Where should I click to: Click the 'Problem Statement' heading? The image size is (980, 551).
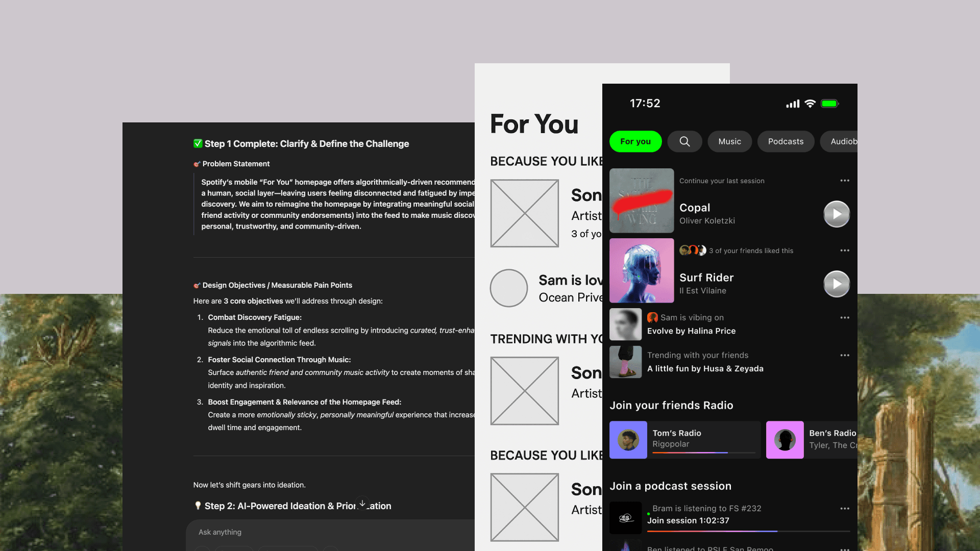[236, 164]
